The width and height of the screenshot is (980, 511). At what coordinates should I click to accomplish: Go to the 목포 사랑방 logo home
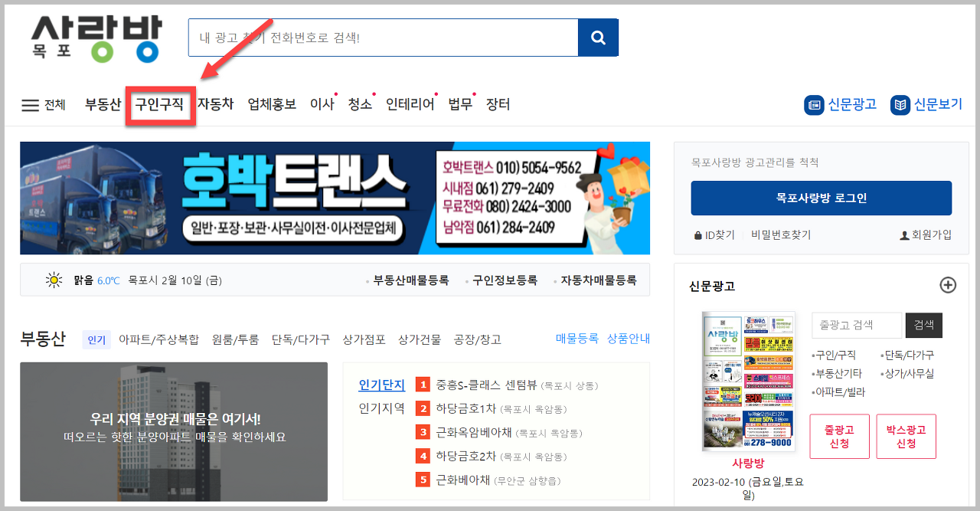[96, 38]
